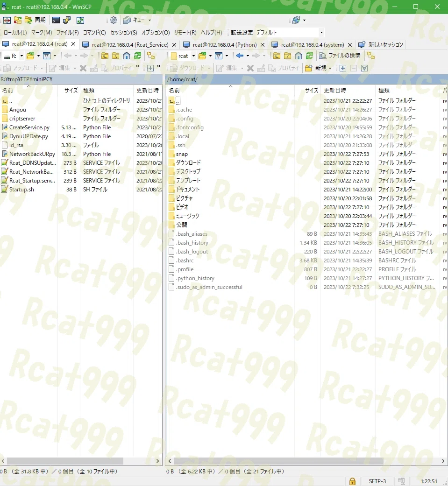
Task: Click local select files plus icon
Action: (150, 68)
